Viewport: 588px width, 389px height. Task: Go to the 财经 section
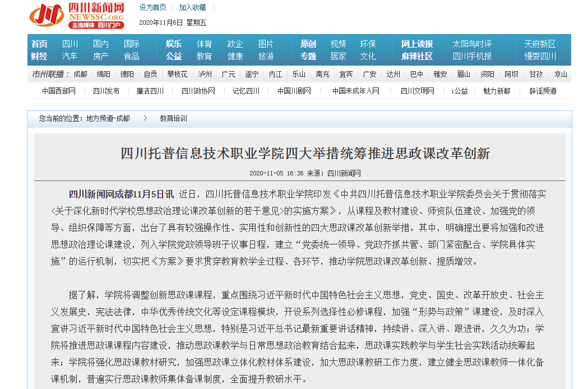coord(39,56)
